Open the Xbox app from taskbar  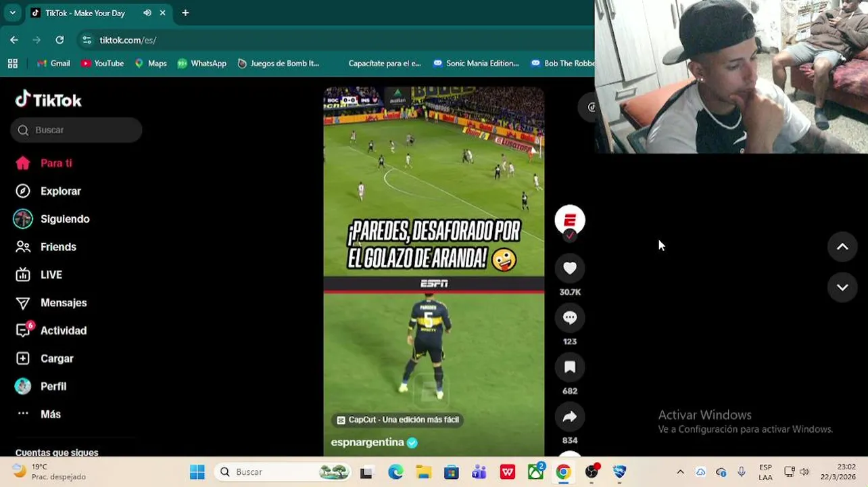pos(536,471)
